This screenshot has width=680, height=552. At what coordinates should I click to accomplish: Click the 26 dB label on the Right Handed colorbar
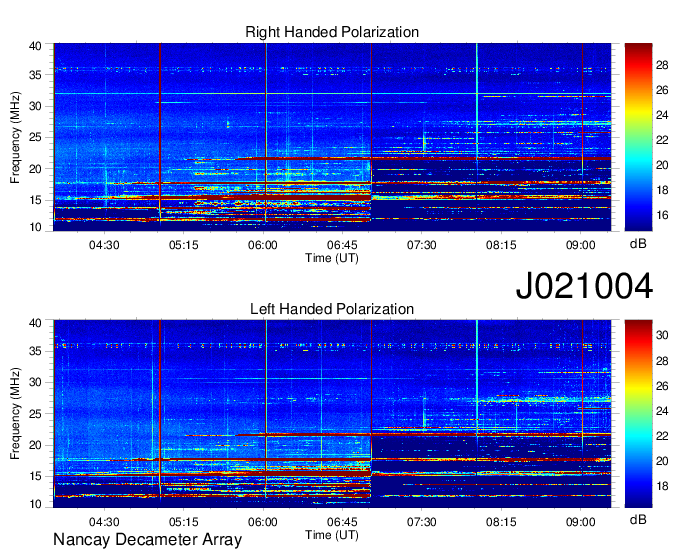pos(662,90)
